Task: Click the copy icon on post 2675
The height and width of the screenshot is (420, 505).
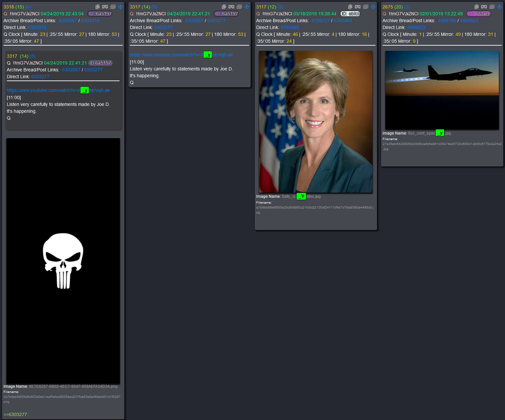Action: [476, 7]
